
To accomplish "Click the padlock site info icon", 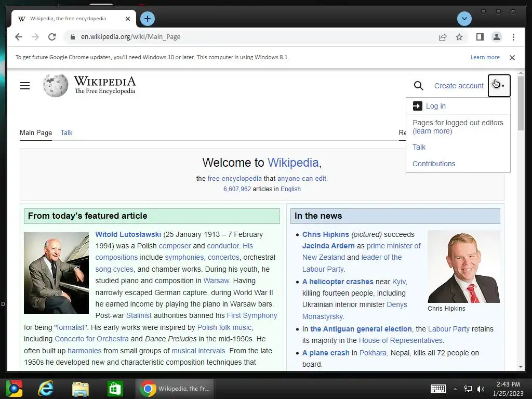I will 72,37.
